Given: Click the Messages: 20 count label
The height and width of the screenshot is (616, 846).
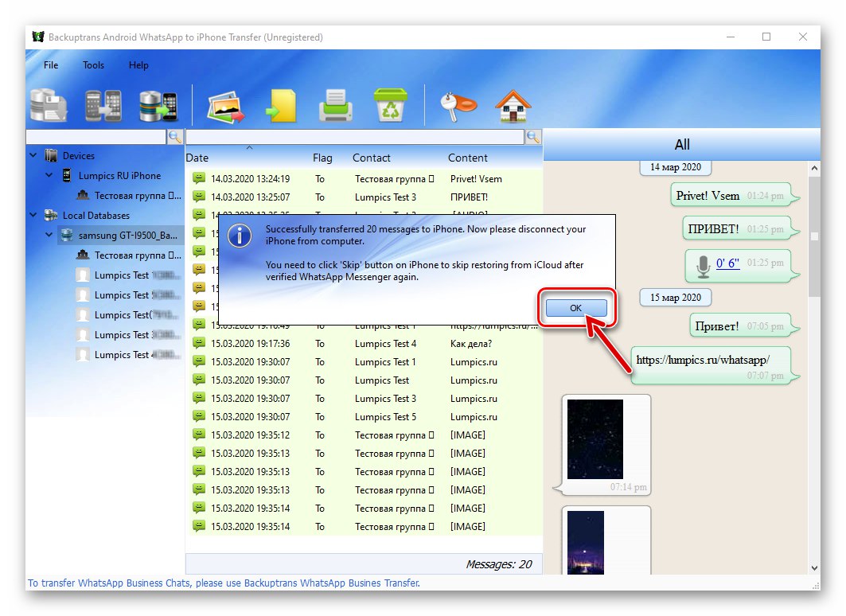Looking at the screenshot, I should [498, 564].
